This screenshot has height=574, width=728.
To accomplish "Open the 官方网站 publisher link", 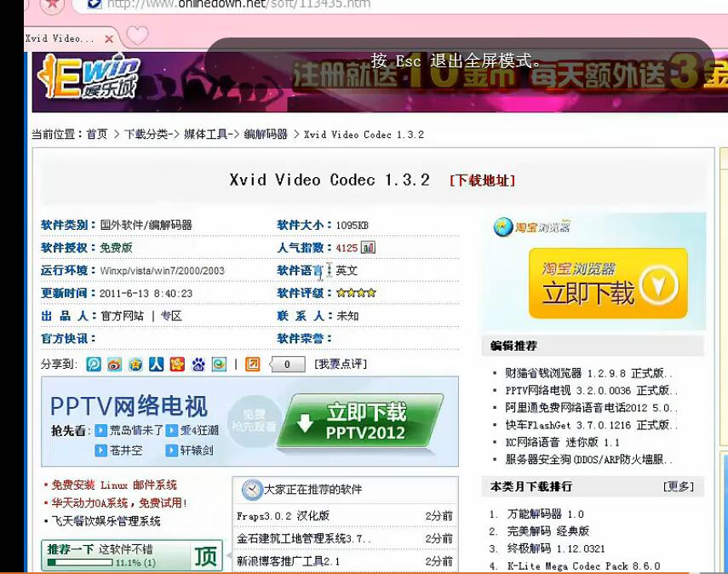I will (x=122, y=316).
